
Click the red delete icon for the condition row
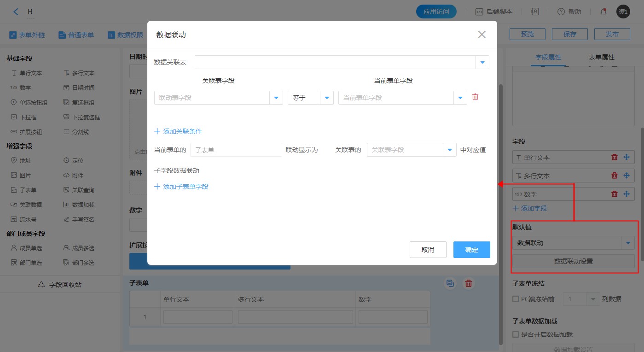click(x=476, y=97)
